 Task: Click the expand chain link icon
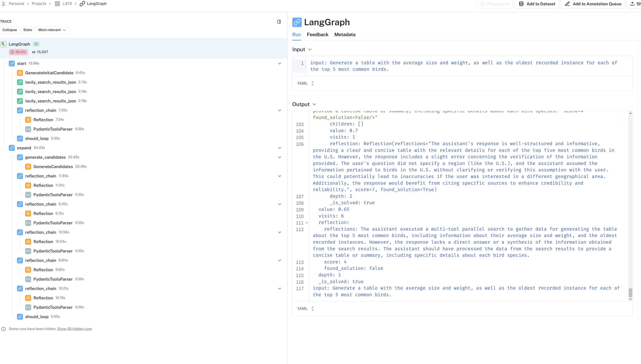point(12,148)
